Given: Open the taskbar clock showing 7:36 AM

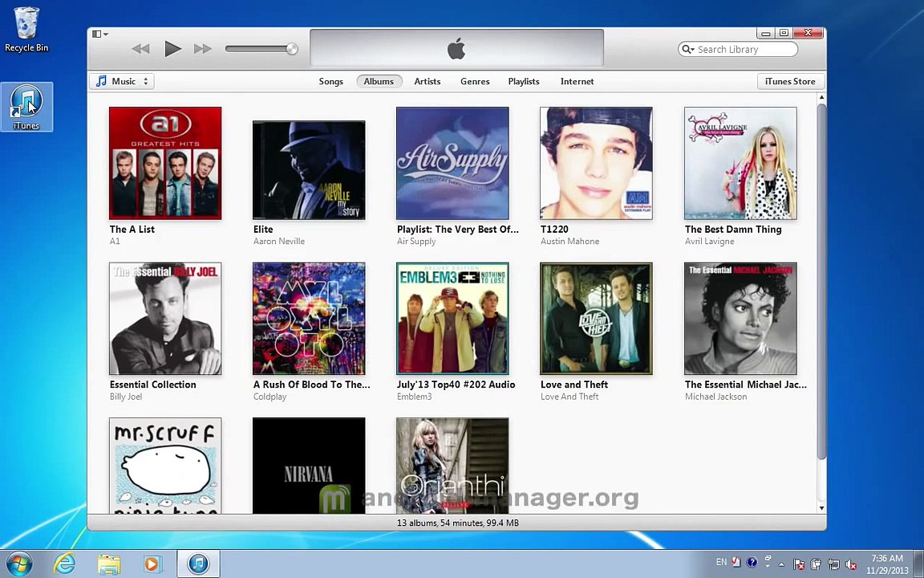Looking at the screenshot, I should tap(887, 564).
